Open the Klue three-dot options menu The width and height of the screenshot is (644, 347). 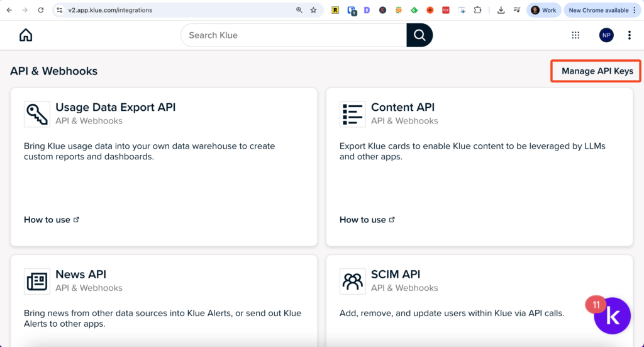tap(629, 35)
